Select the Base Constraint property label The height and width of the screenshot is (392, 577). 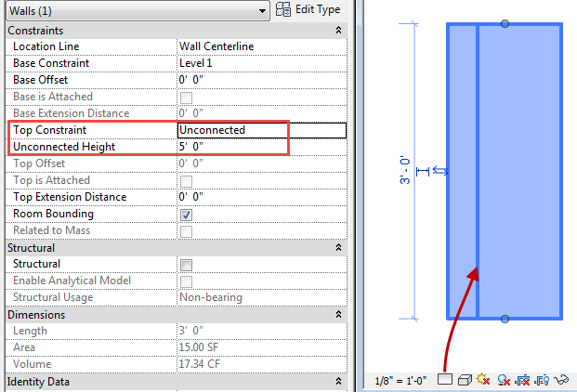point(51,63)
